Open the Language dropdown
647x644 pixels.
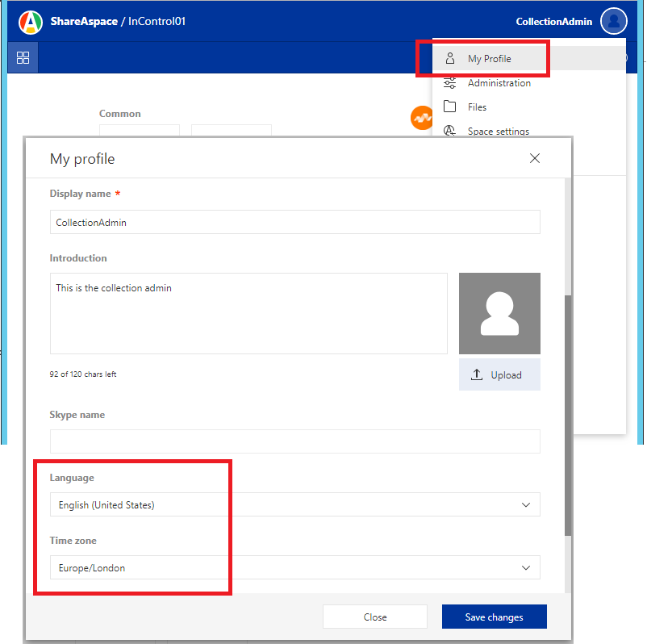pos(295,504)
